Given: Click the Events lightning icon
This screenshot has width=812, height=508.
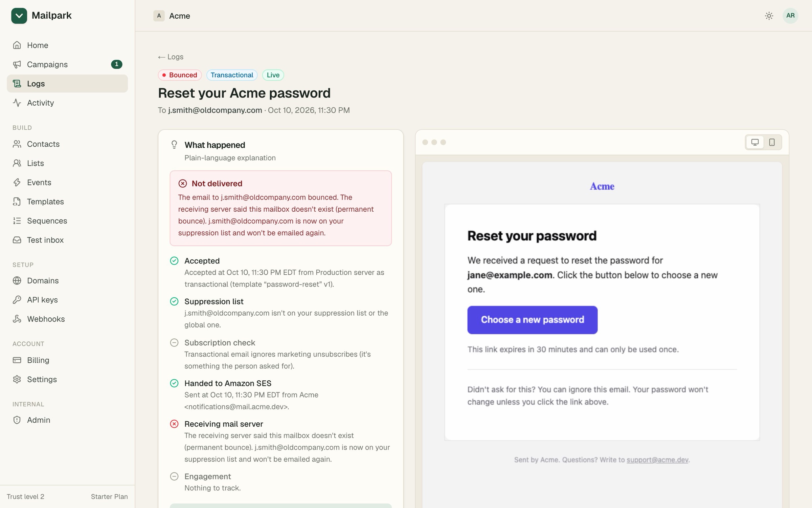Looking at the screenshot, I should [x=17, y=182].
